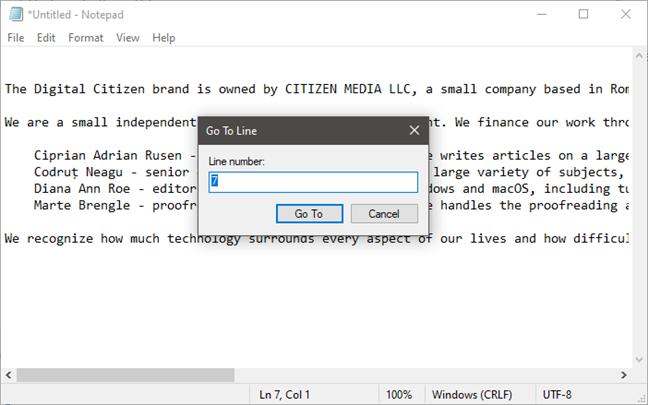
Task: Close the Notepad window
Action: click(626, 14)
